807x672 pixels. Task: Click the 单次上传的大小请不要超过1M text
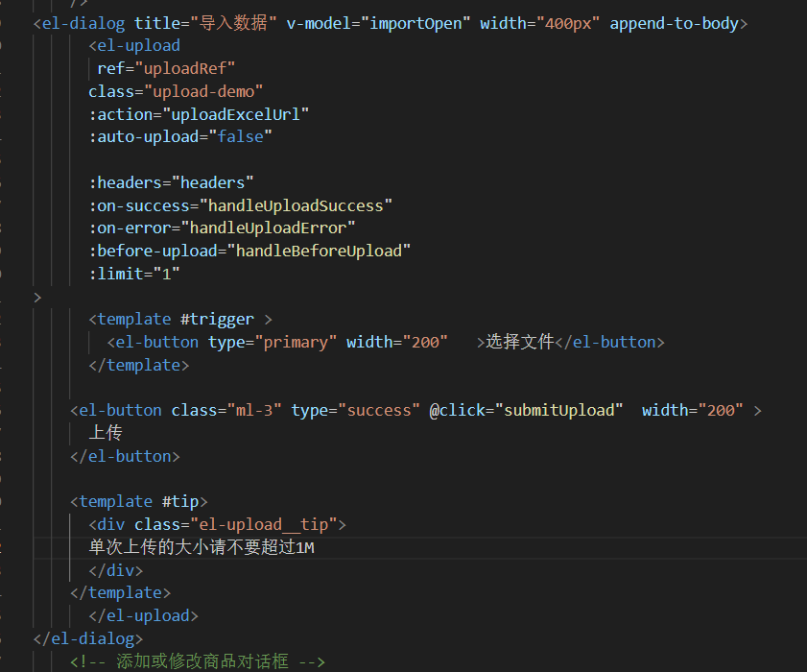pos(202,547)
